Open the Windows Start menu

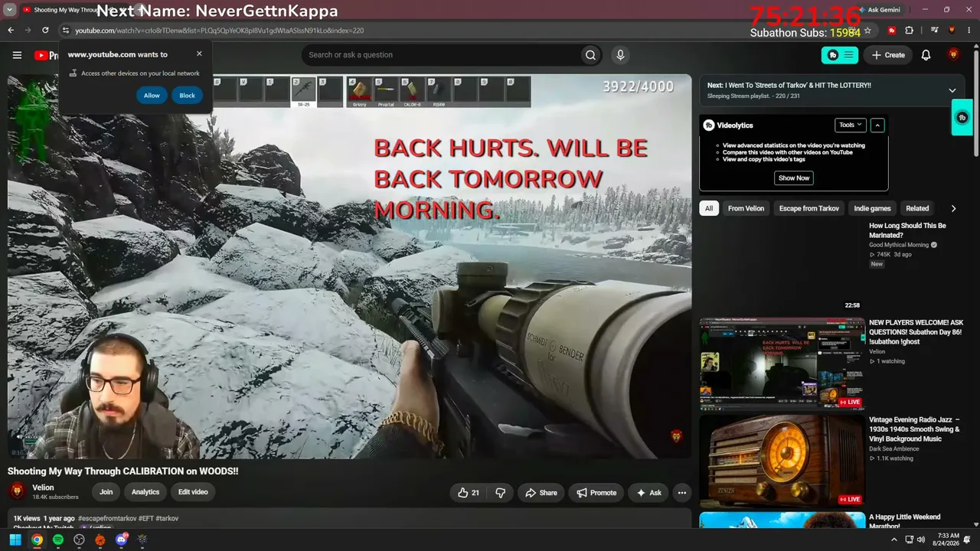click(15, 540)
